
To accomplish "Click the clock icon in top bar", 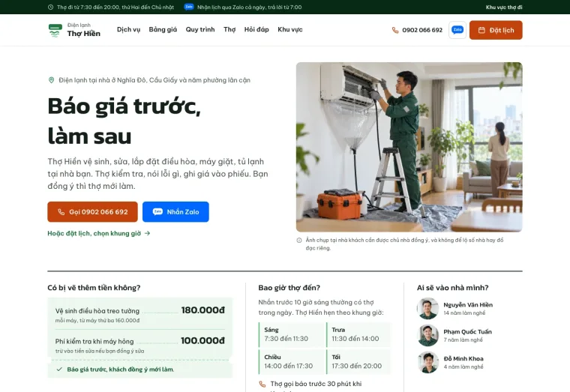I will (x=50, y=7).
